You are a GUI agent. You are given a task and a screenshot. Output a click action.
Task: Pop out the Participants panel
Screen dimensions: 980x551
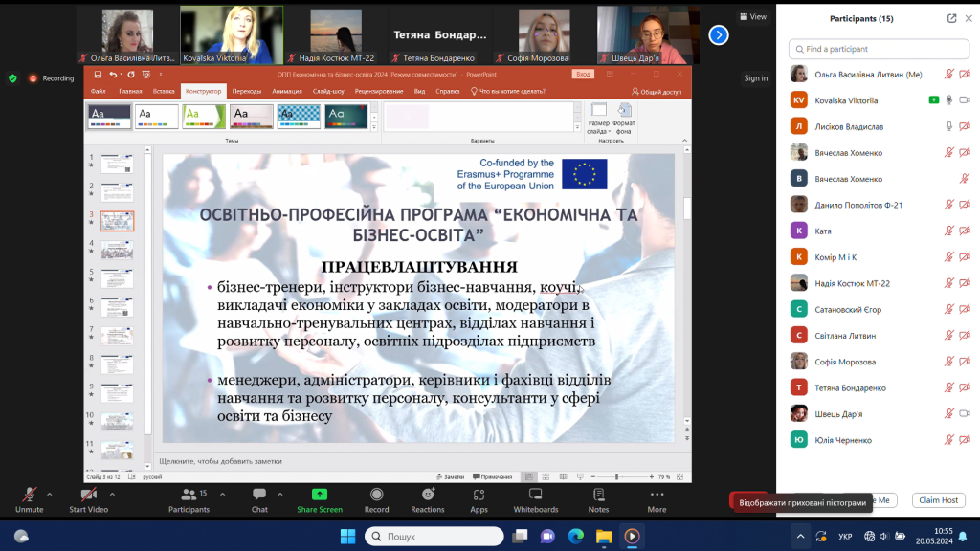pyautogui.click(x=951, y=19)
